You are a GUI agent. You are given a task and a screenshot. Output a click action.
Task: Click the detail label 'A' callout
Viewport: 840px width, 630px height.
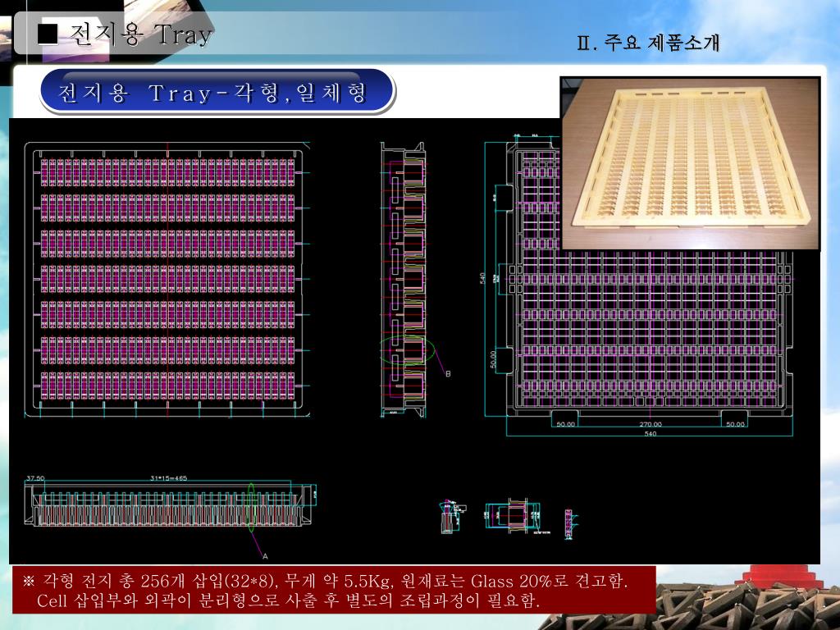[265, 556]
